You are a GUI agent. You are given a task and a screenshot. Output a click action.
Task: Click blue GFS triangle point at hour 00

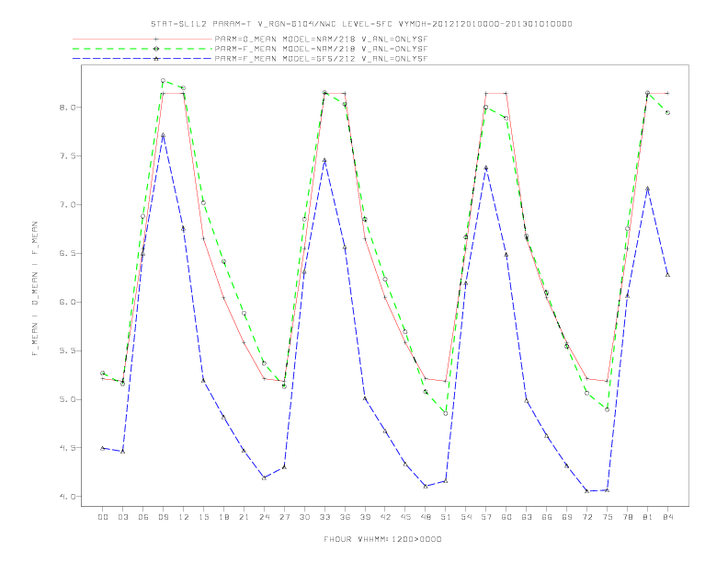tap(103, 448)
